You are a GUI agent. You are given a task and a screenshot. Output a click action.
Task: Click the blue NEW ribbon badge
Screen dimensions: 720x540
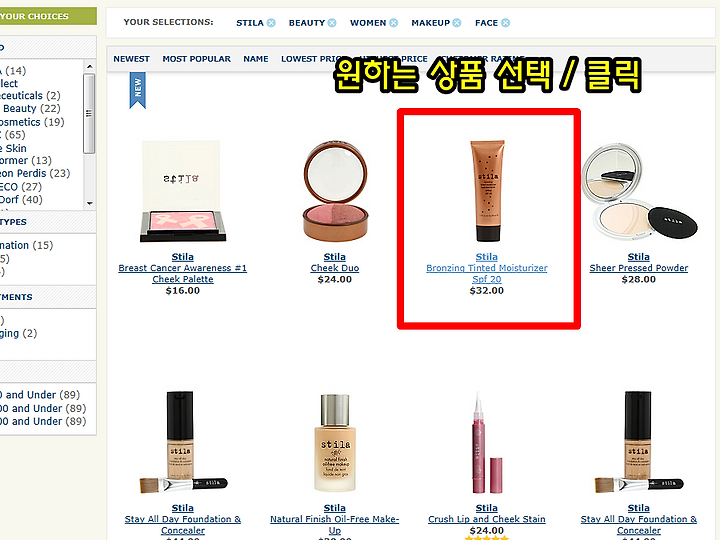138,90
